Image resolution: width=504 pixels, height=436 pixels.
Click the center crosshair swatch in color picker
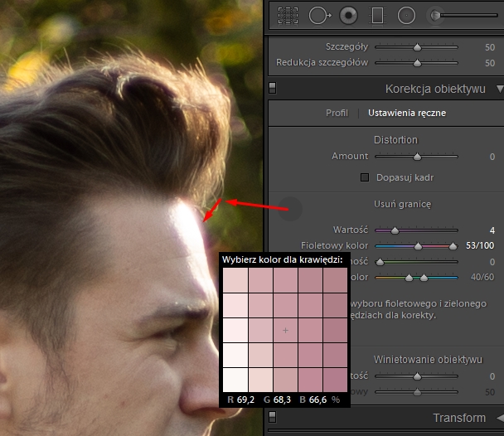(x=285, y=330)
